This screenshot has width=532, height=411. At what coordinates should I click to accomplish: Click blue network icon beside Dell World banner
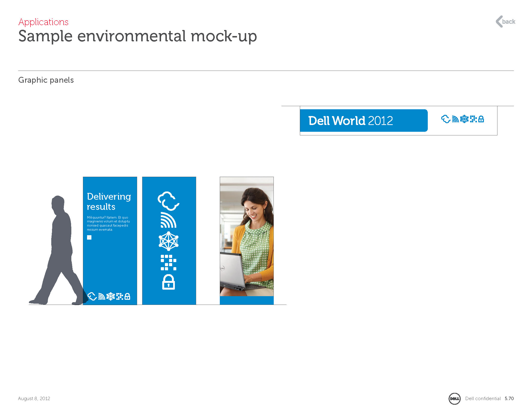click(x=464, y=119)
